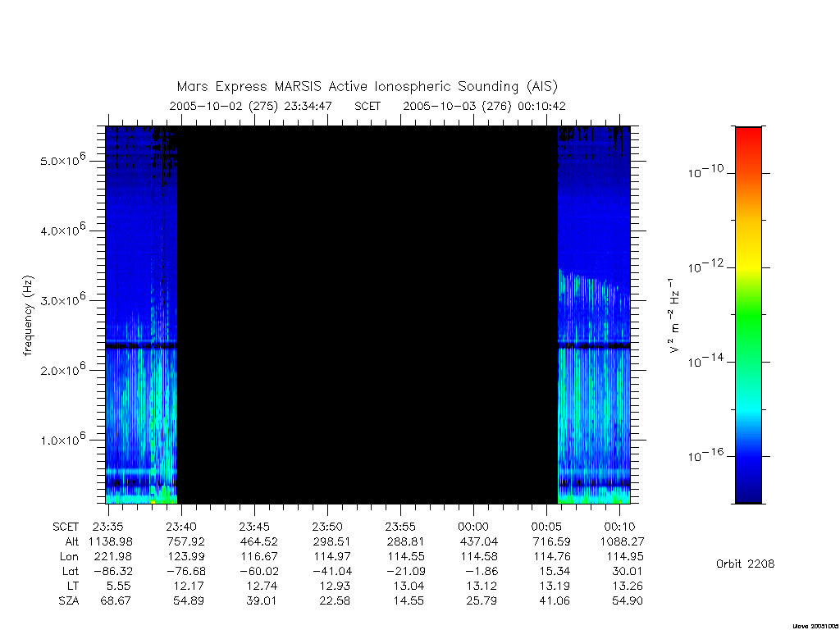Click the latitude value '-76.68'
Viewport: 840px width, 630px height.
click(x=186, y=571)
